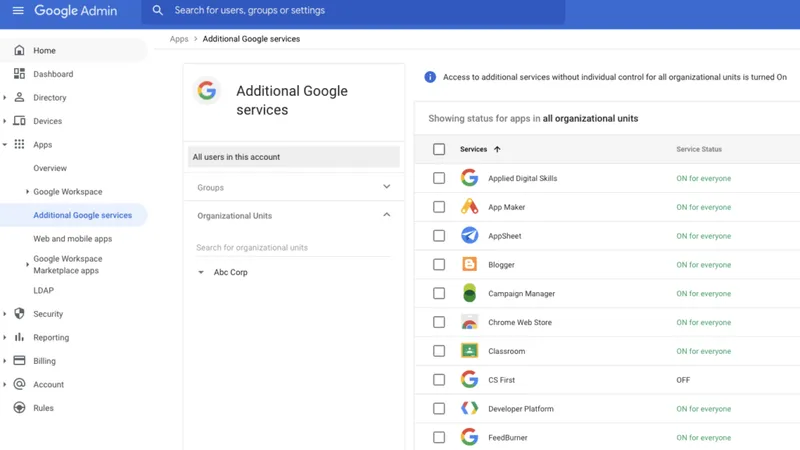
Task: Click the Rules icon
Action: click(19, 408)
